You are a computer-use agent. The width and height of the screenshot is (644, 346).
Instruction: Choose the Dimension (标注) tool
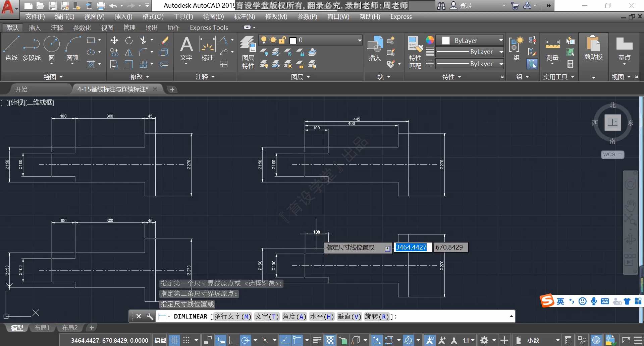[208, 49]
